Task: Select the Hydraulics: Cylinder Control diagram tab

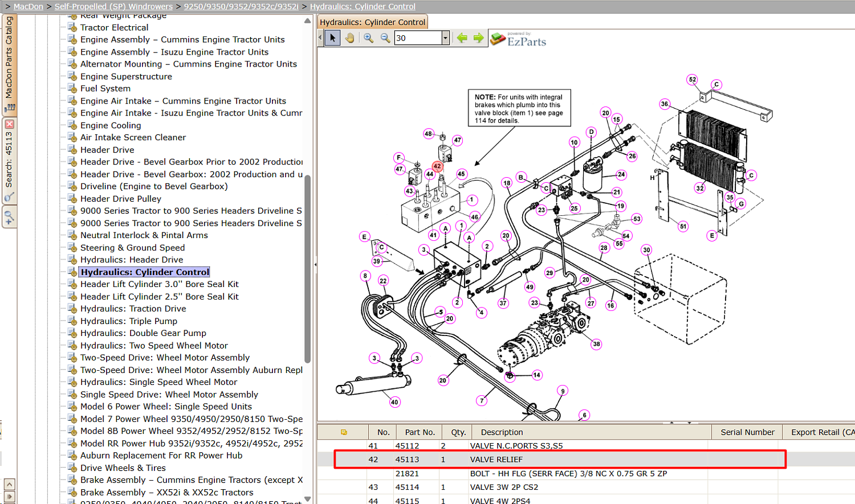Action: pyautogui.click(x=372, y=22)
